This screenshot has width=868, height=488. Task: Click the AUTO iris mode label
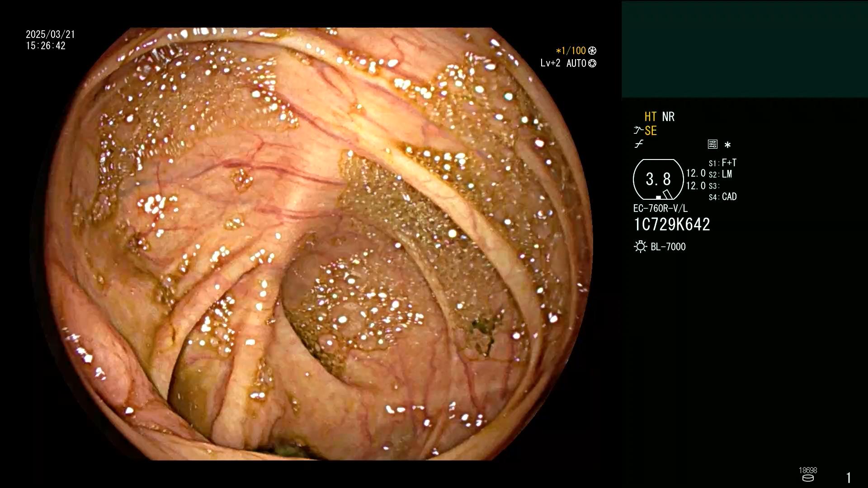pyautogui.click(x=576, y=63)
